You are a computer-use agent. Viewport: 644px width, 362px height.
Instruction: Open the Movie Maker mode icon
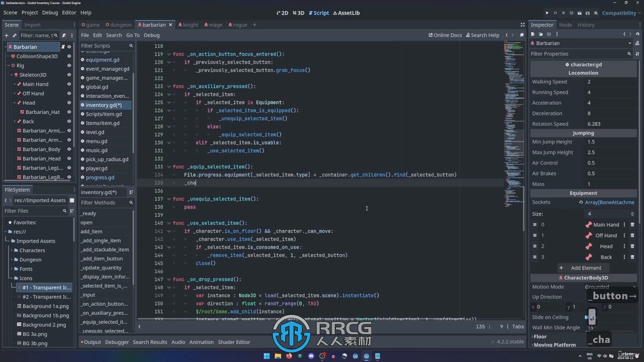pos(596,13)
